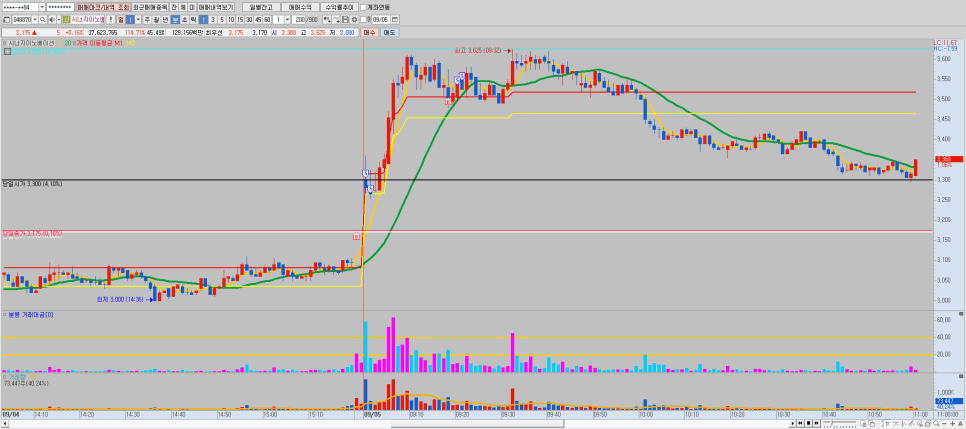
Task: Click the play button in chart playback
Action: pos(793,423)
